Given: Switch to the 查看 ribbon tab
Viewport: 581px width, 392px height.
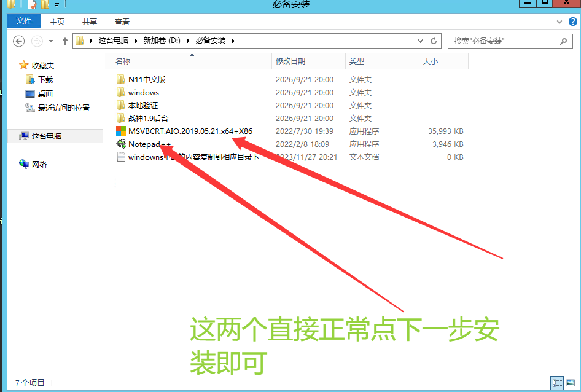Looking at the screenshot, I should coord(122,22).
